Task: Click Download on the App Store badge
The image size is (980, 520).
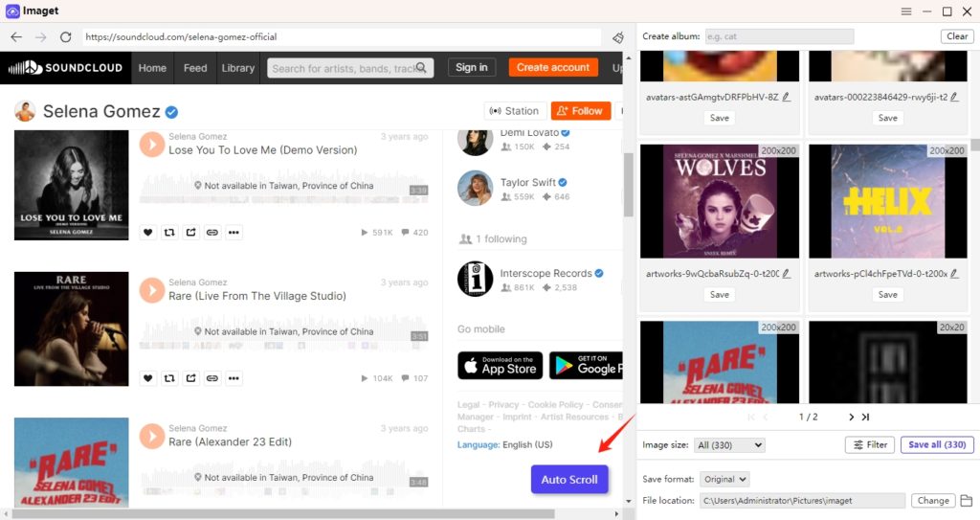Action: pyautogui.click(x=500, y=366)
